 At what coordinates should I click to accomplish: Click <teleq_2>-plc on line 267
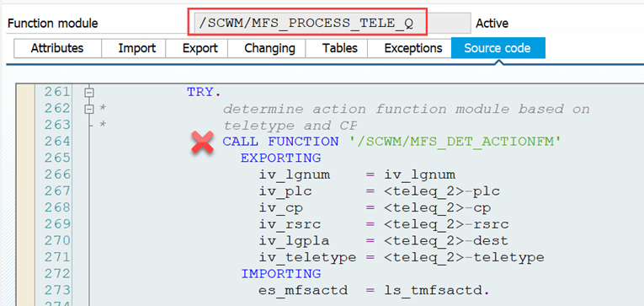tap(442, 191)
